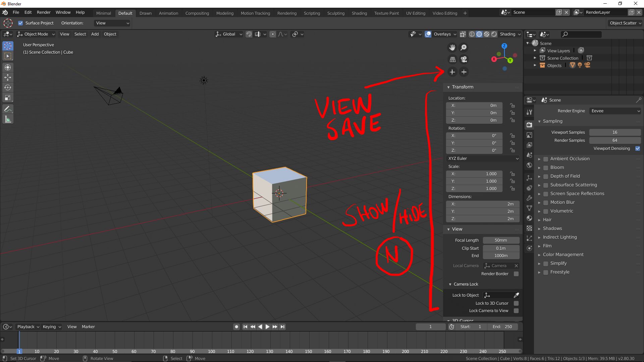644x362 pixels.
Task: Click the Focal Length 50mm field
Action: coord(501,240)
